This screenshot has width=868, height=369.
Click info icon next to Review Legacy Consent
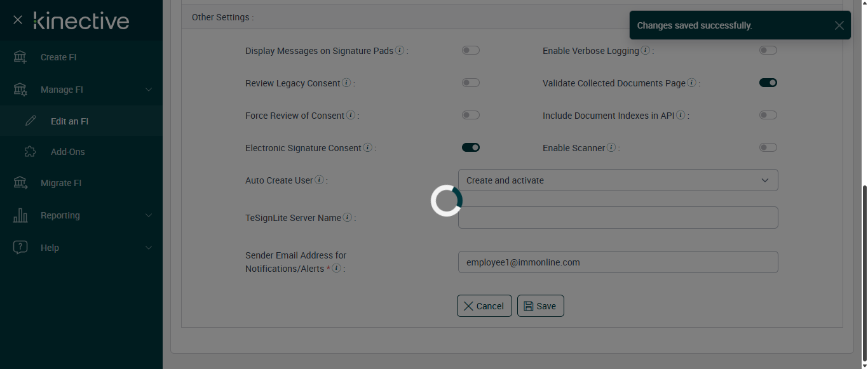346,83
